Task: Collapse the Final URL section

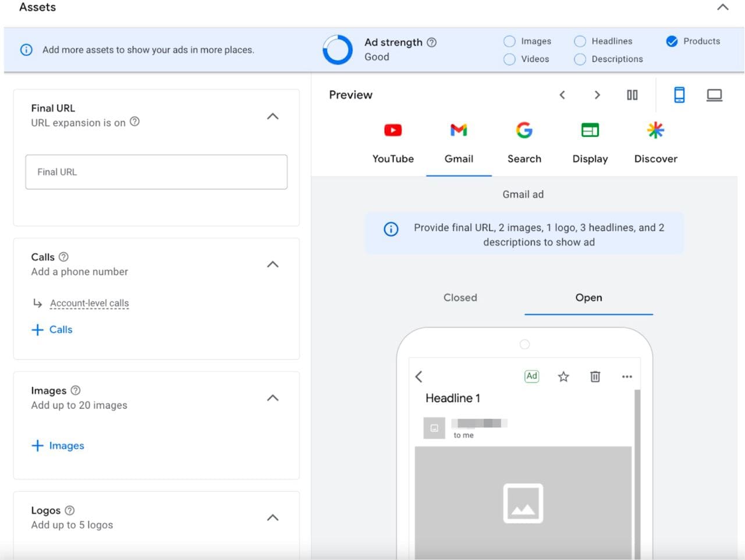Action: pyautogui.click(x=272, y=116)
